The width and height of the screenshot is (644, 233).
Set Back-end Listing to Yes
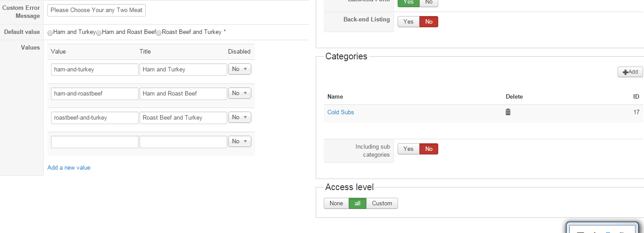[408, 21]
